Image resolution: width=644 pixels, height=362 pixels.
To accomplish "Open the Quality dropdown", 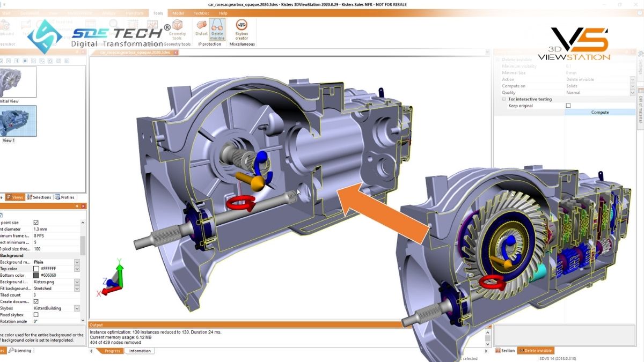I will (x=633, y=92).
